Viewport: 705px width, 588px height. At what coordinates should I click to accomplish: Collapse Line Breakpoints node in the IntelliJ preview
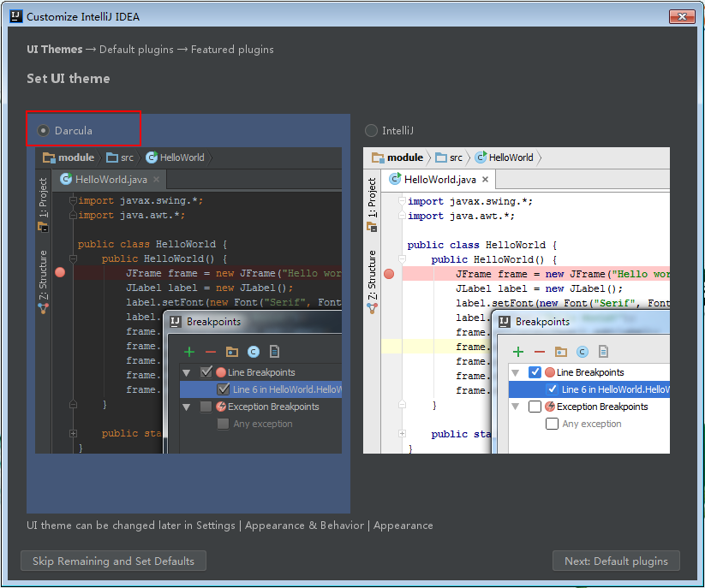516,373
